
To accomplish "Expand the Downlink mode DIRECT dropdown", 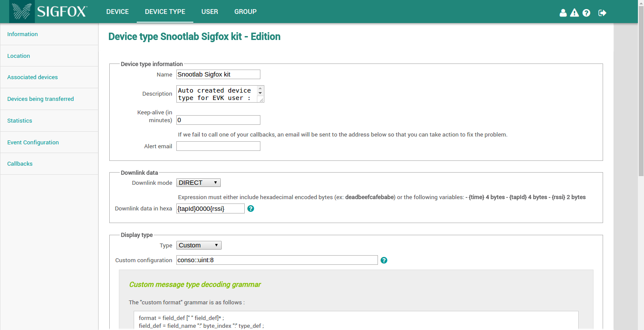I will tap(199, 183).
